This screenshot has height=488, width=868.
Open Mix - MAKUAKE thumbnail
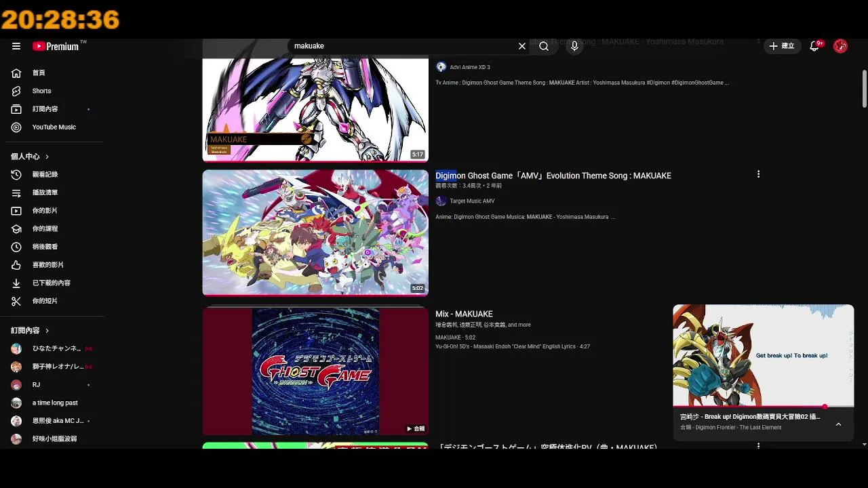tap(315, 371)
